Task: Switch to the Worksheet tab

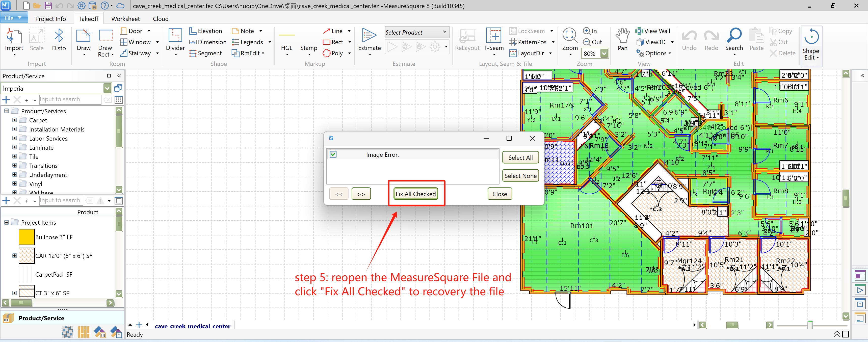Action: pos(125,19)
